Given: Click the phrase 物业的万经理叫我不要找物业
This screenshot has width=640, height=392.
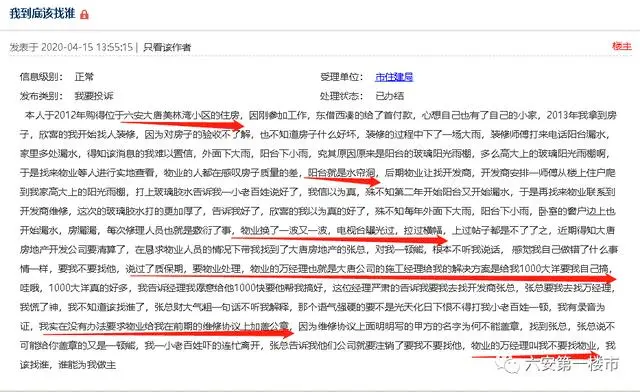Looking at the screenshot, I should [533, 345].
